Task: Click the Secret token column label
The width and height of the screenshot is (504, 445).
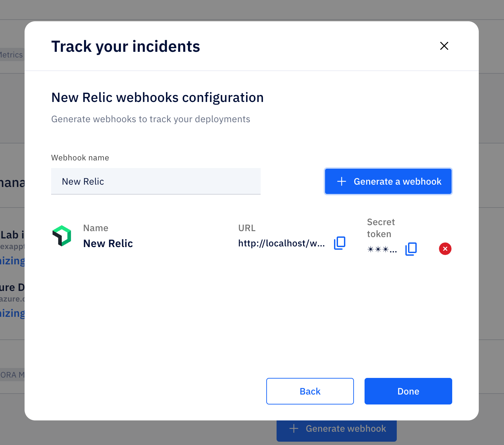Action: click(381, 228)
